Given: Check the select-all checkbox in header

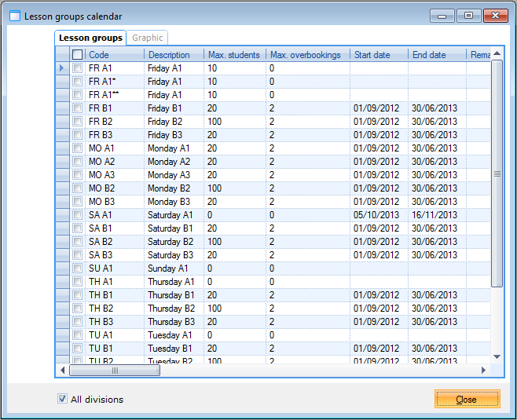Looking at the screenshot, I should [77, 55].
